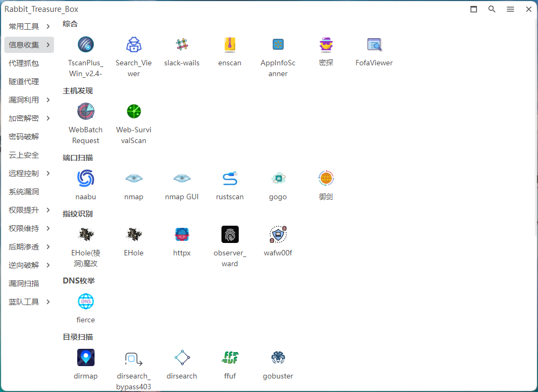Expand the 信息收集 chevron arrow

48,45
